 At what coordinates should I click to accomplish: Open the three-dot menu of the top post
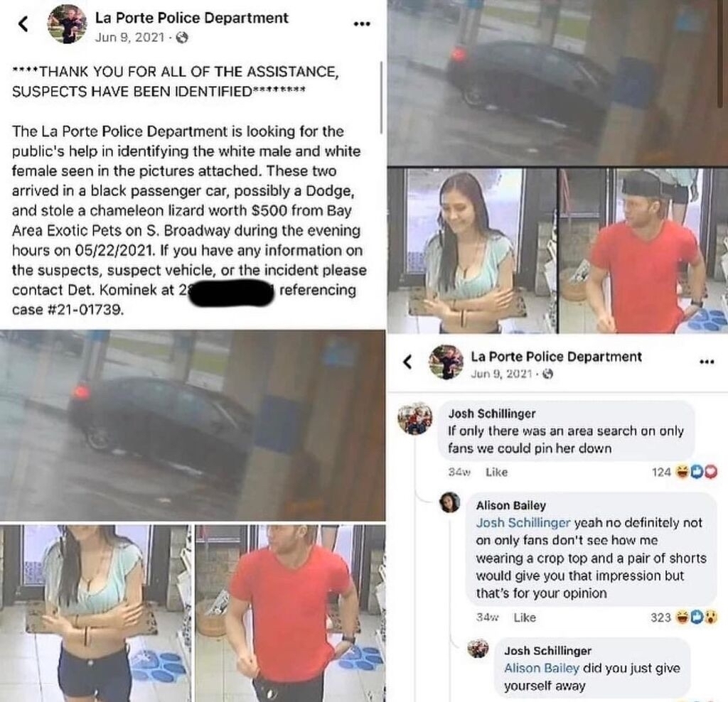coord(362,23)
